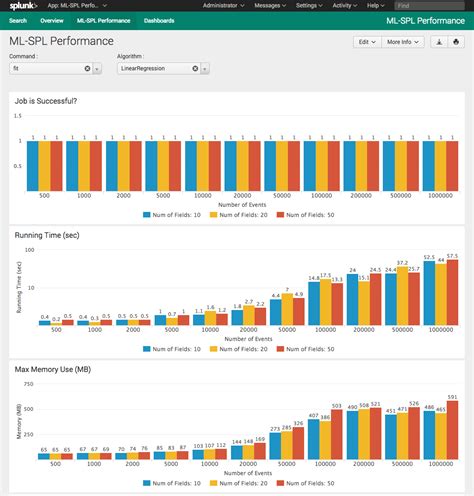Expand the Edit dropdown button
Viewport: 474px width, 496px height.
pyautogui.click(x=367, y=42)
